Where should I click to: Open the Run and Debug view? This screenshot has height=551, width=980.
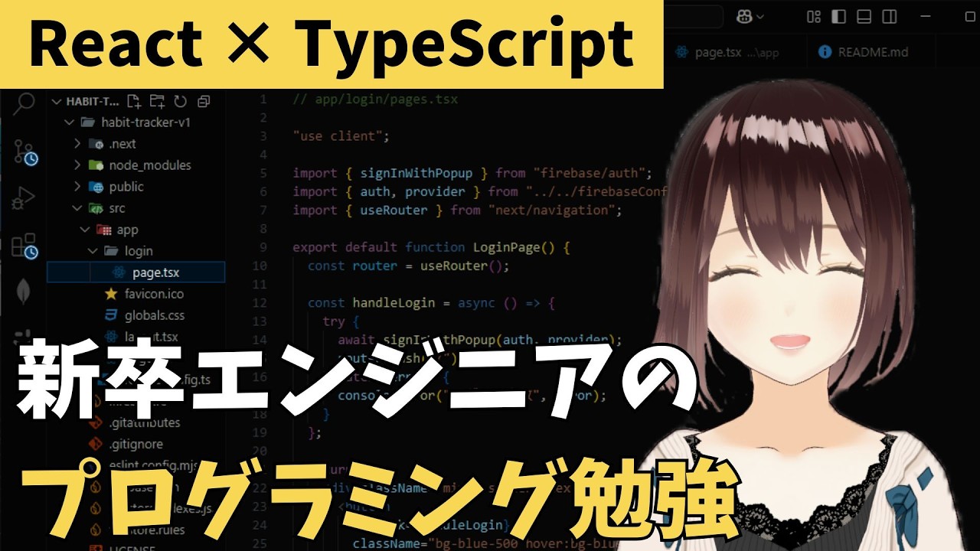point(24,199)
